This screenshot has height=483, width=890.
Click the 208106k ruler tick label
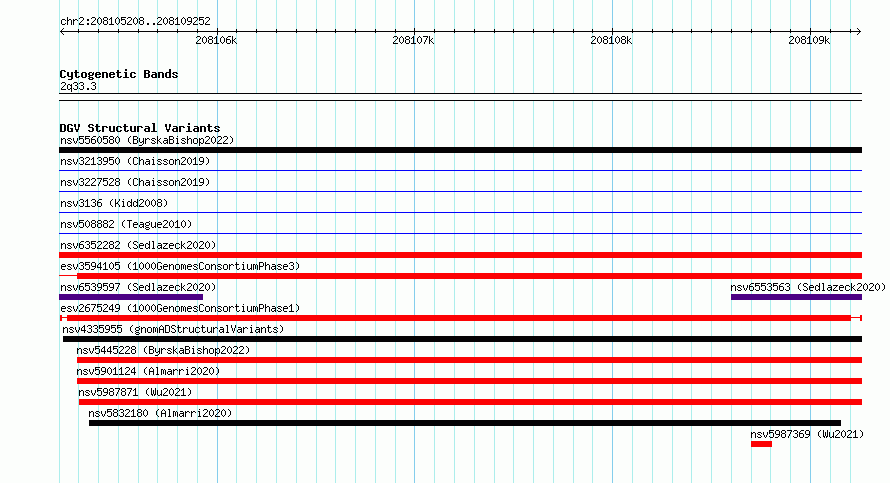pos(216,40)
